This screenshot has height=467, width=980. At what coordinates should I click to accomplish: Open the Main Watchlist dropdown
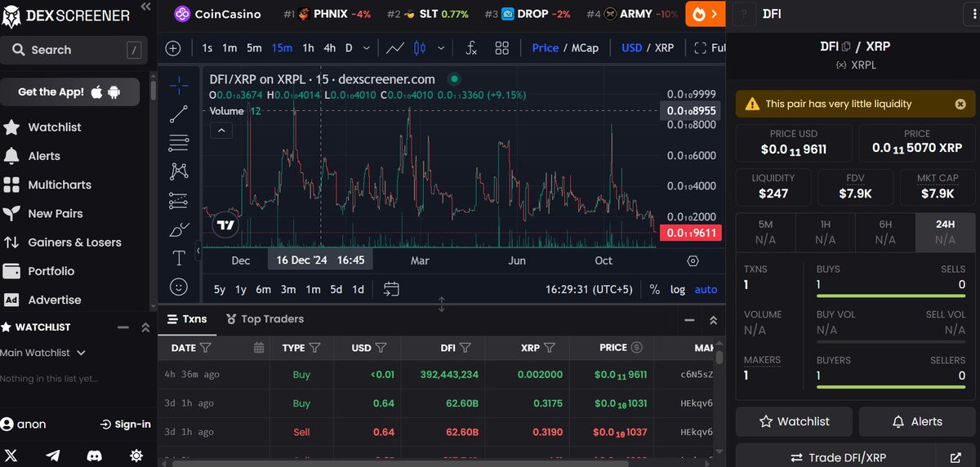(42, 353)
